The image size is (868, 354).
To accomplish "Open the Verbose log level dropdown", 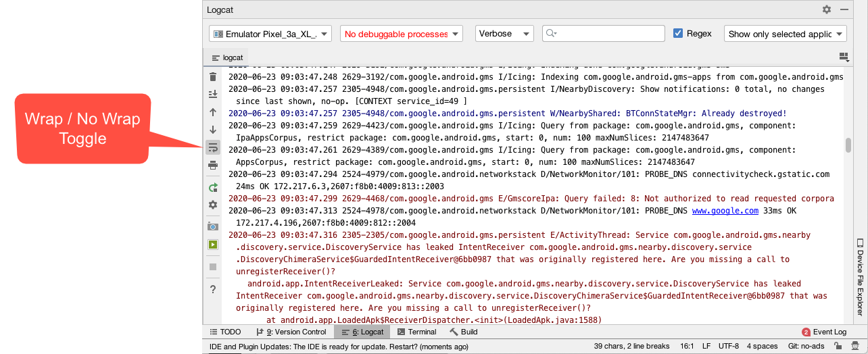I will [x=505, y=34].
